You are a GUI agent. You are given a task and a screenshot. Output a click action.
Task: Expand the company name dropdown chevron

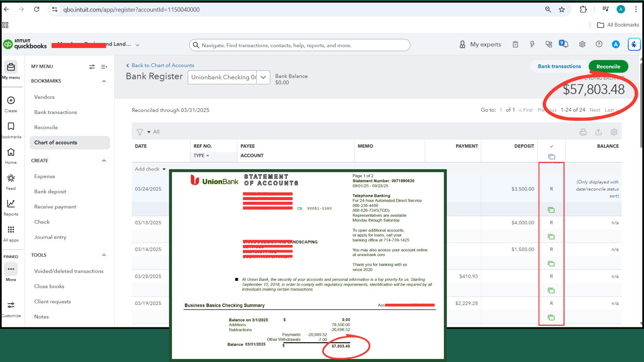[x=137, y=45]
